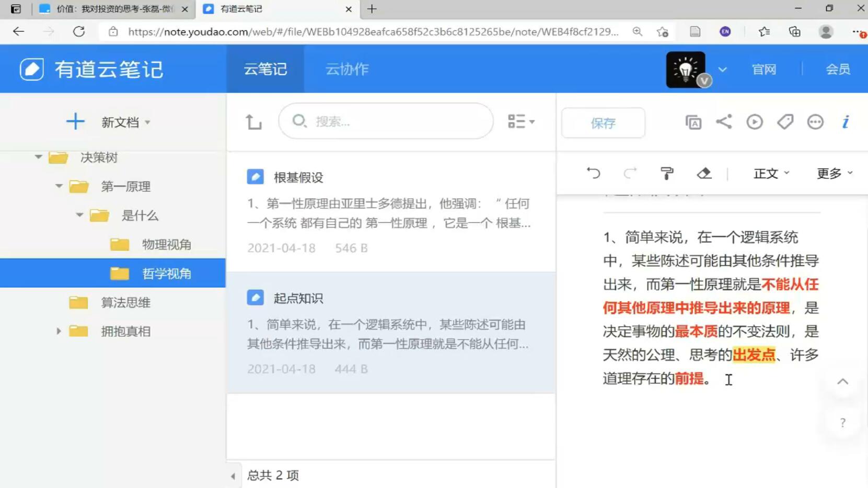This screenshot has width=868, height=488.
Task: Share the current note
Action: coord(724,121)
